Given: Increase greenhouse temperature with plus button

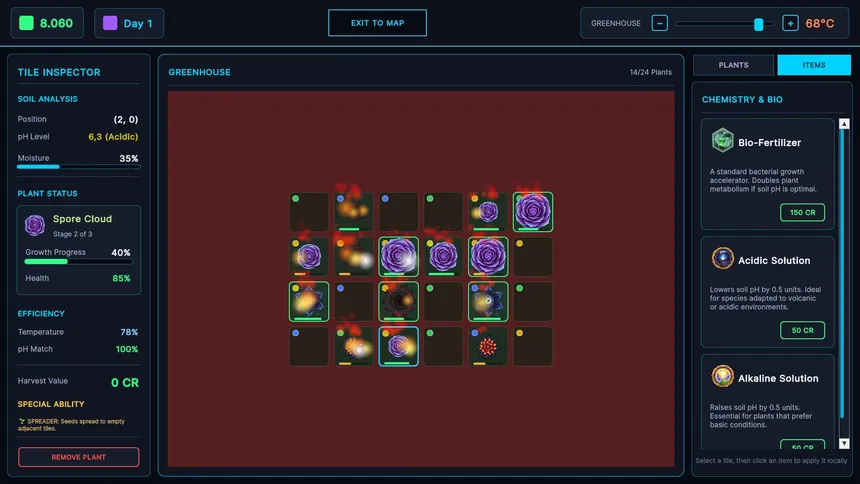Looking at the screenshot, I should click(790, 23).
